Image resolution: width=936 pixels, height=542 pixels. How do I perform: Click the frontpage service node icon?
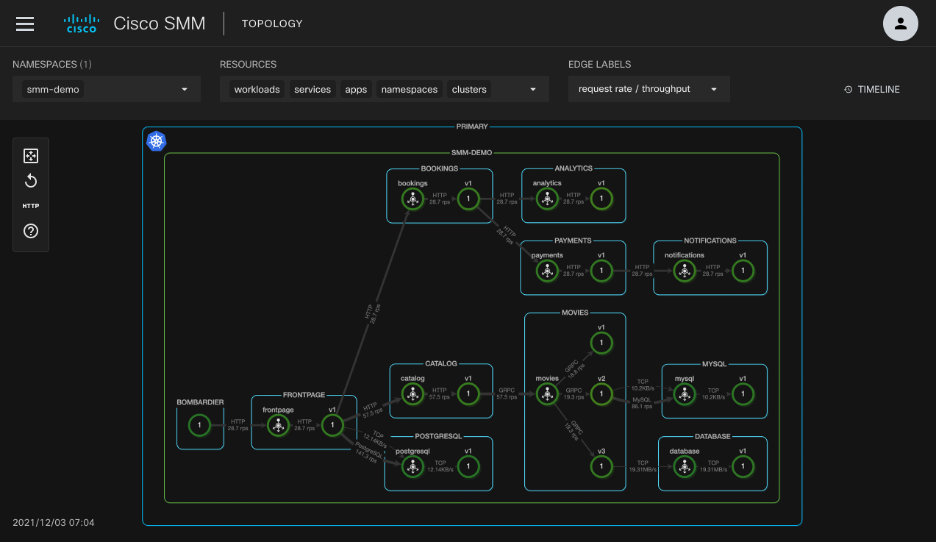277,427
